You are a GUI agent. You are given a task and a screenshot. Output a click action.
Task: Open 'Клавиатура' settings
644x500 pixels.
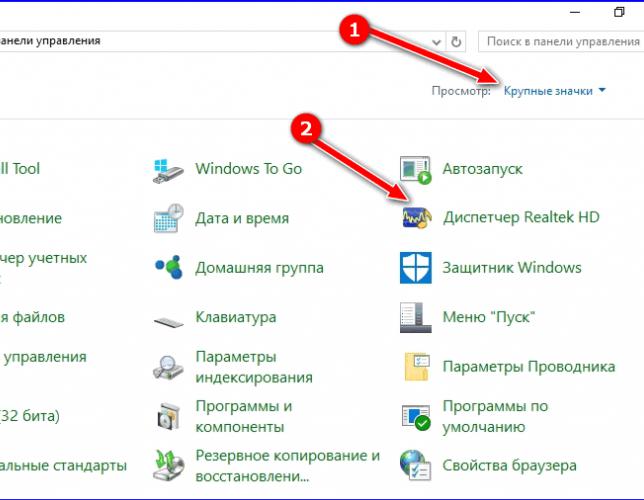tap(235, 317)
